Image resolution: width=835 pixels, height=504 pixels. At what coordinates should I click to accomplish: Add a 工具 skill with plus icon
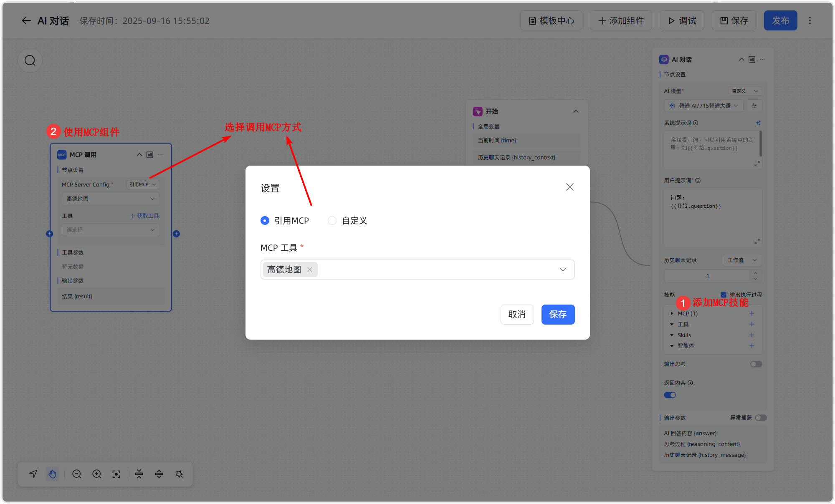click(751, 324)
